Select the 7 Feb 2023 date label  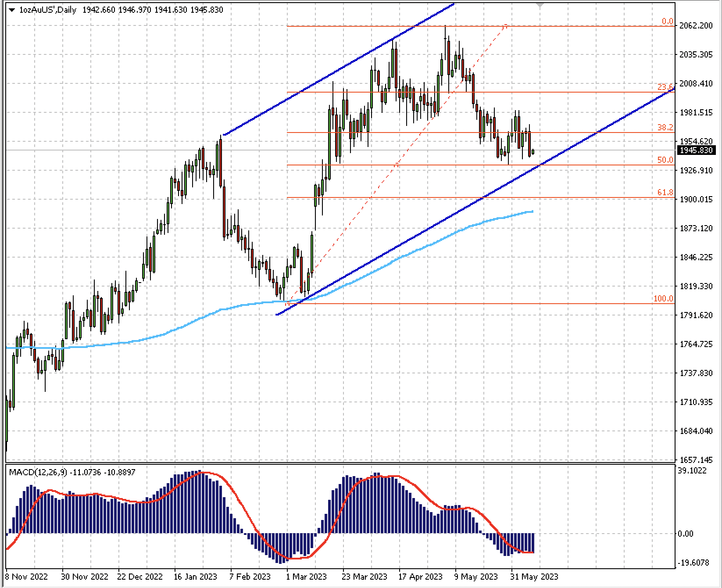[250, 577]
